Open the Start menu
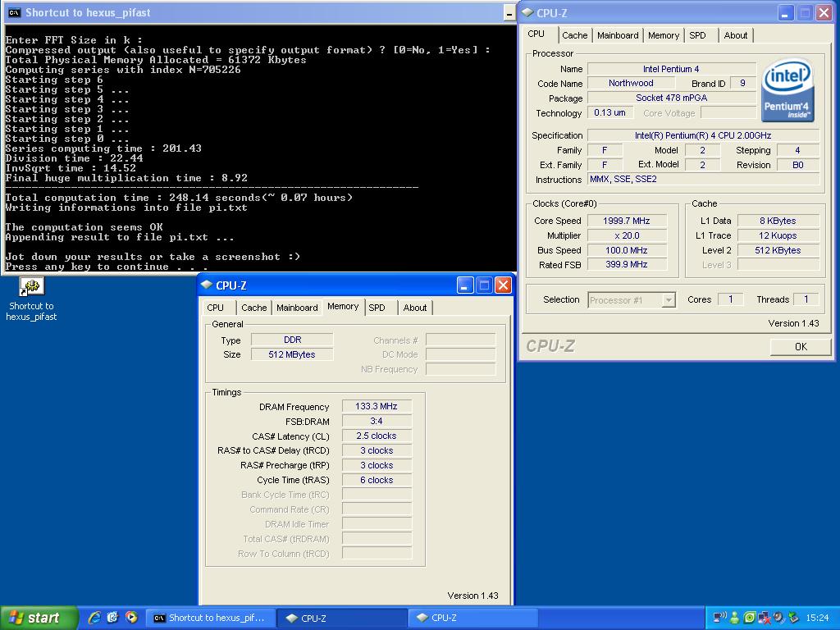840x630 pixels. tap(39, 618)
